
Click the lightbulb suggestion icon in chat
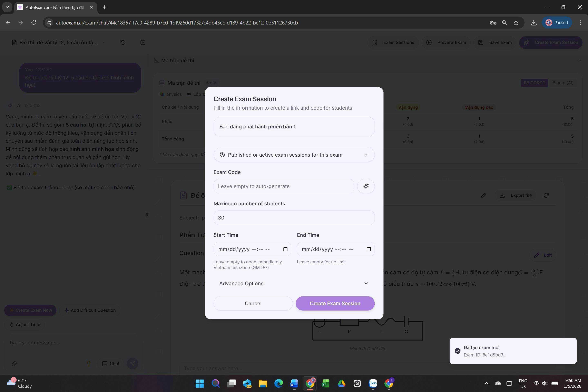pos(89,363)
